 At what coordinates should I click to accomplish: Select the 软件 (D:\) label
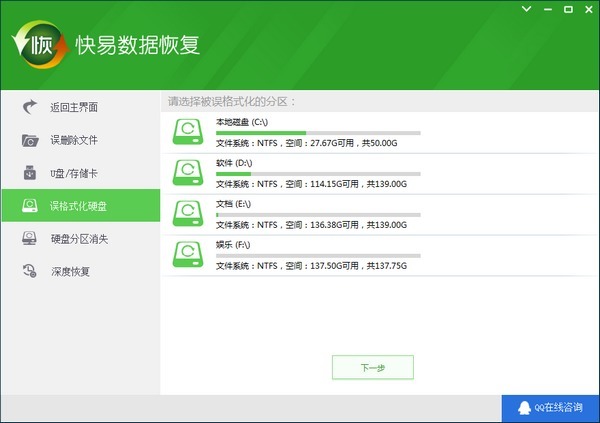click(234, 163)
